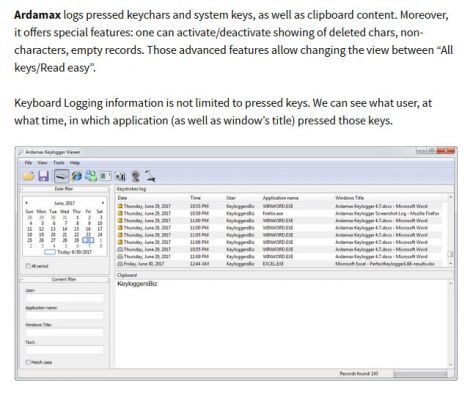Open the Chat log people icon
The width and height of the screenshot is (470, 400).
click(91, 176)
